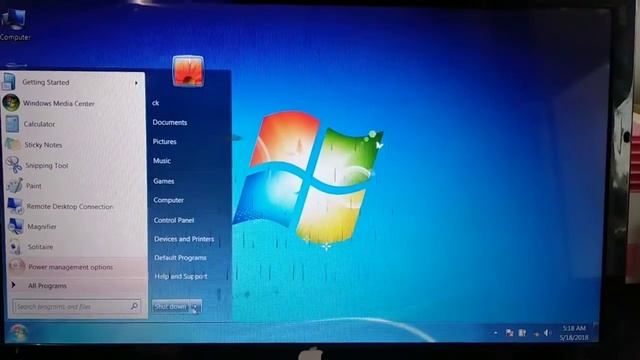Open Control Panel link
640x360 pixels.
(174, 220)
